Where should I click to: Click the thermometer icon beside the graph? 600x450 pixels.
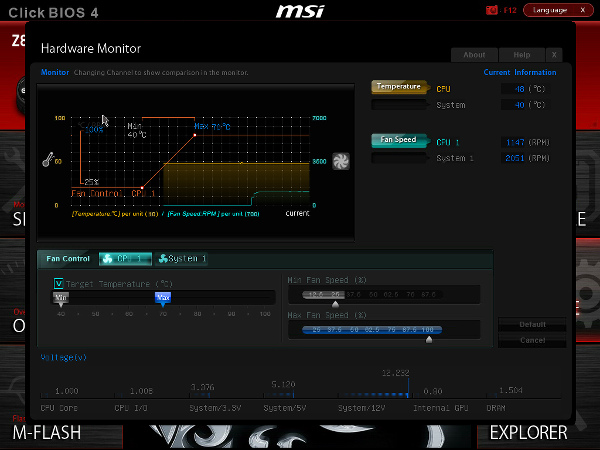(47, 160)
